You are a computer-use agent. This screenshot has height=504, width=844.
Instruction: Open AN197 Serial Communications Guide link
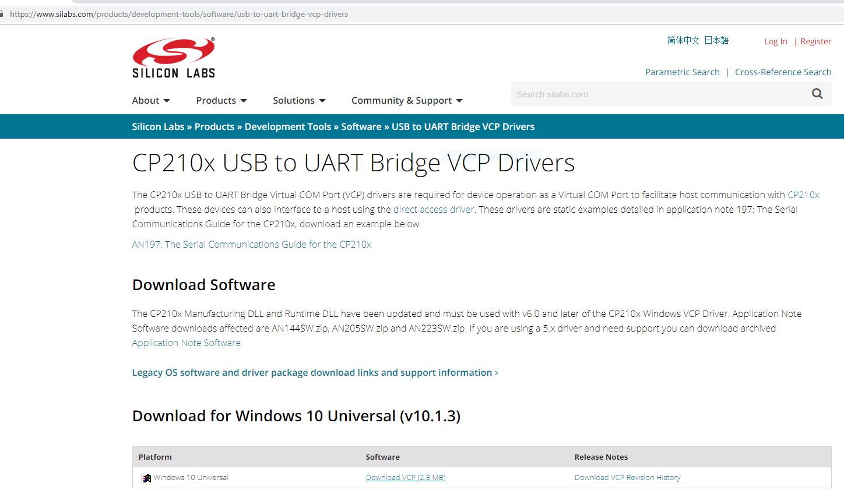pyautogui.click(x=252, y=244)
